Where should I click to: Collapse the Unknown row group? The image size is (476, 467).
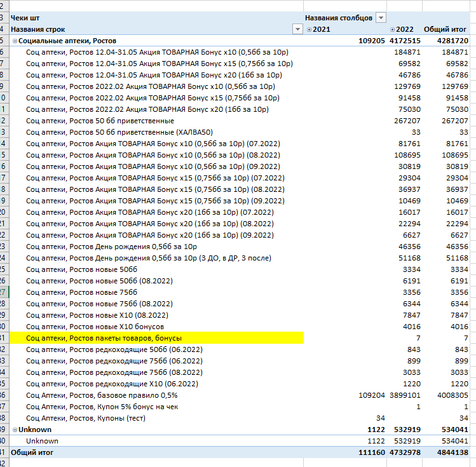(15, 430)
